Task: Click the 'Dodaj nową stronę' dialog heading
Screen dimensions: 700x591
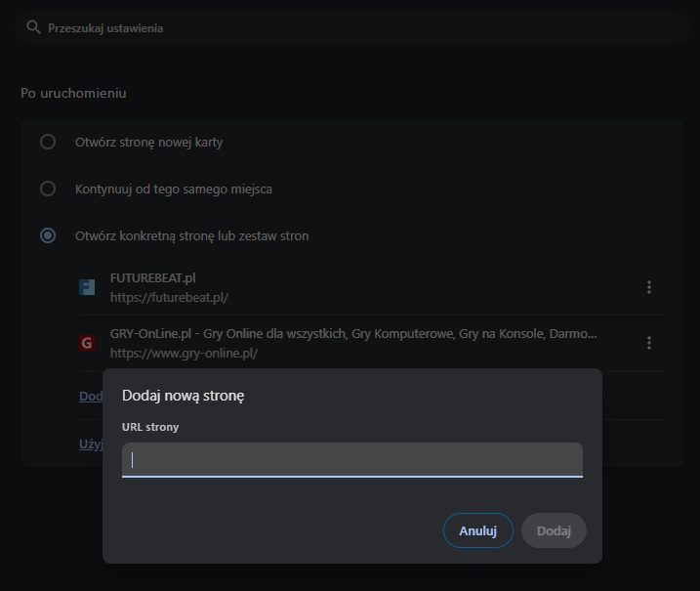Action: click(x=183, y=396)
